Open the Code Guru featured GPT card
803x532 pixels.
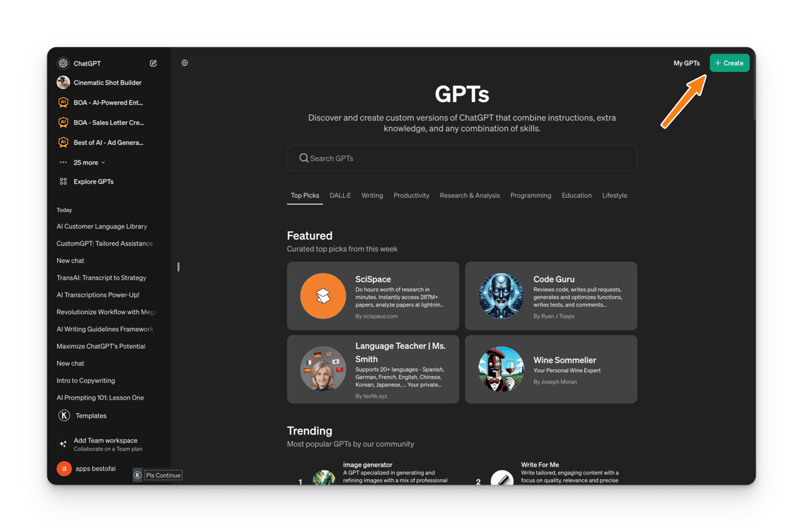pos(551,296)
